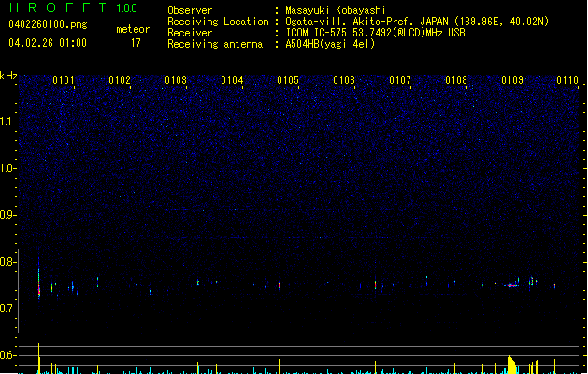Select the ICOM IC-575 receiver text

375,33
